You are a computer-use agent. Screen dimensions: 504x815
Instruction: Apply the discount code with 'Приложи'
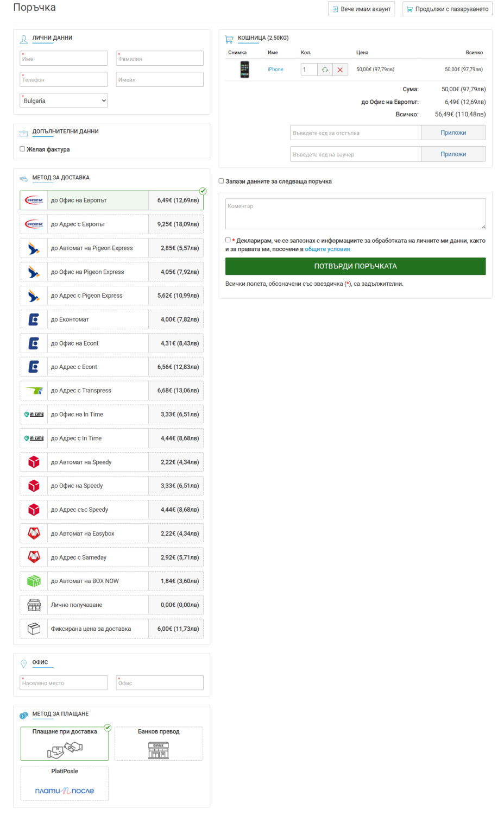(x=453, y=133)
